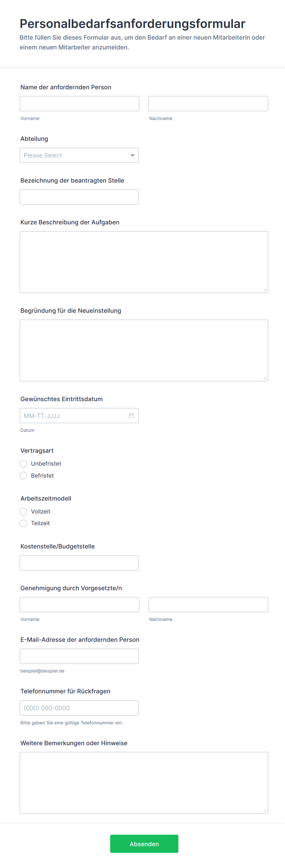Screen dimensions: 285x868
Task: Focus the Gewünschtes Eintrittsdatum date input
Action: coord(74,416)
